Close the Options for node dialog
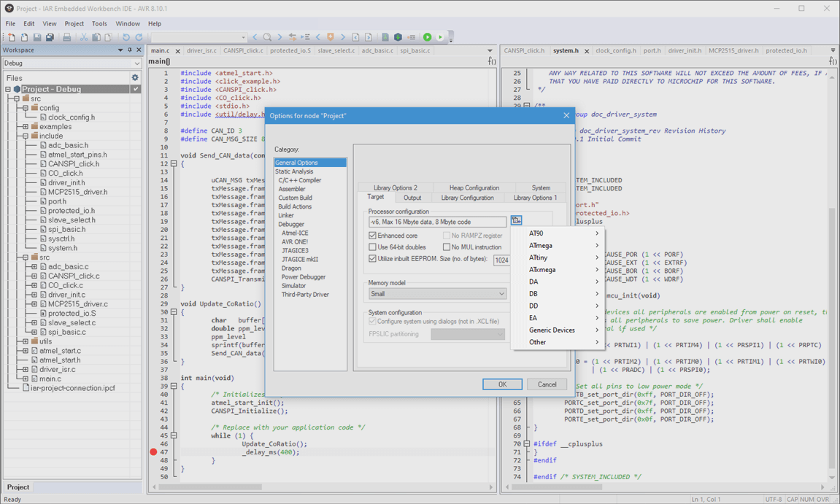 [566, 116]
